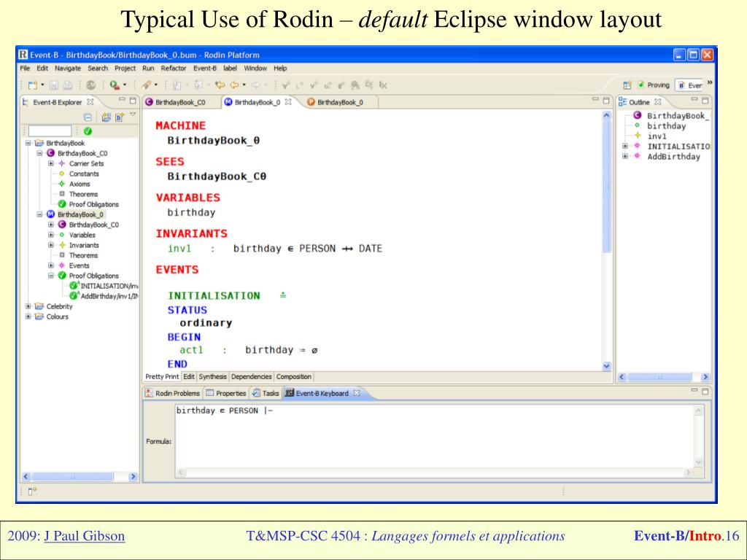
Task: Click the greyed Forward navigation arrow
Action: 255,85
